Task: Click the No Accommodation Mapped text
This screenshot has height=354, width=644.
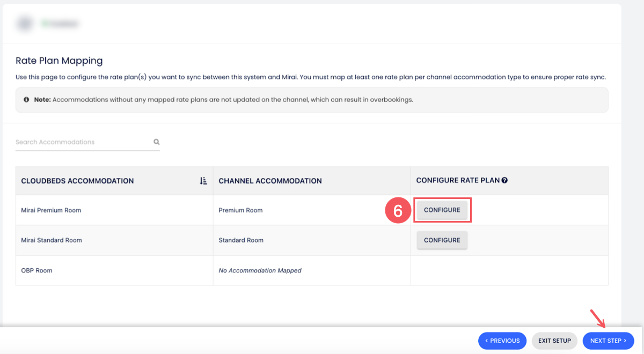Action: coord(260,270)
